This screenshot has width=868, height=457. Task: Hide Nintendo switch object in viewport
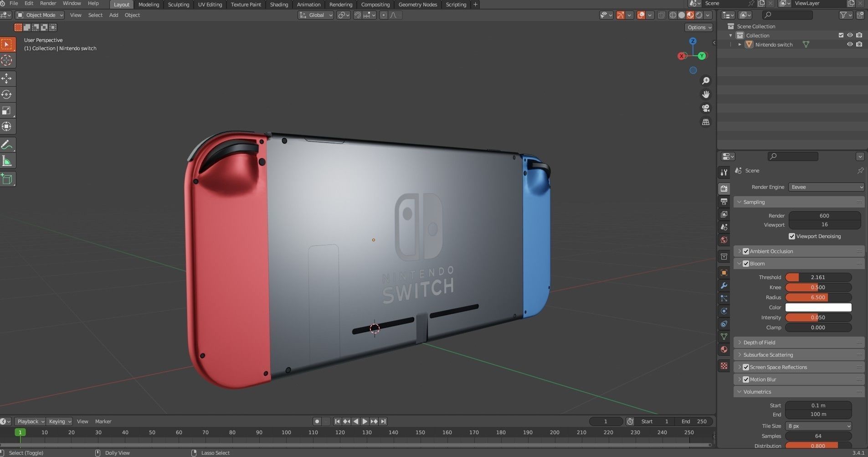(x=850, y=44)
